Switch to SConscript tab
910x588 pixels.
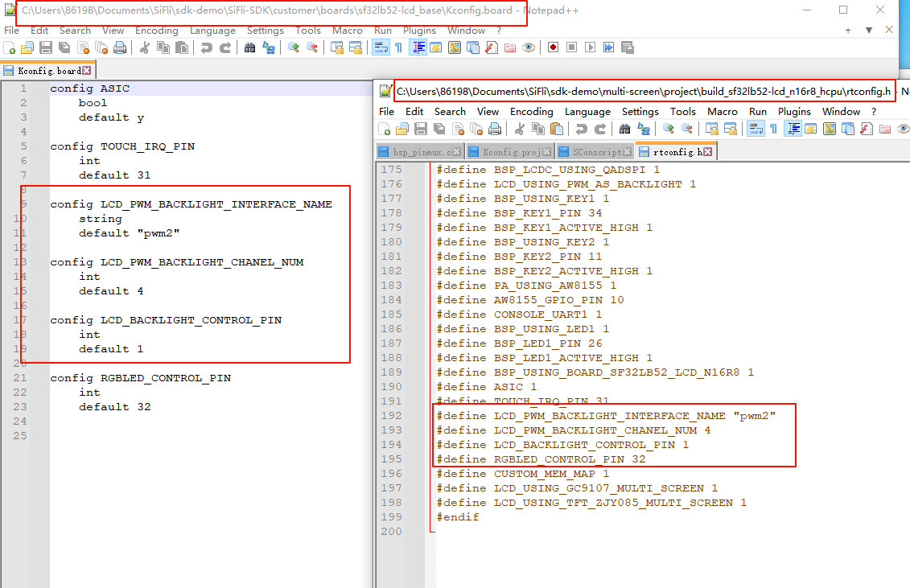pos(595,152)
